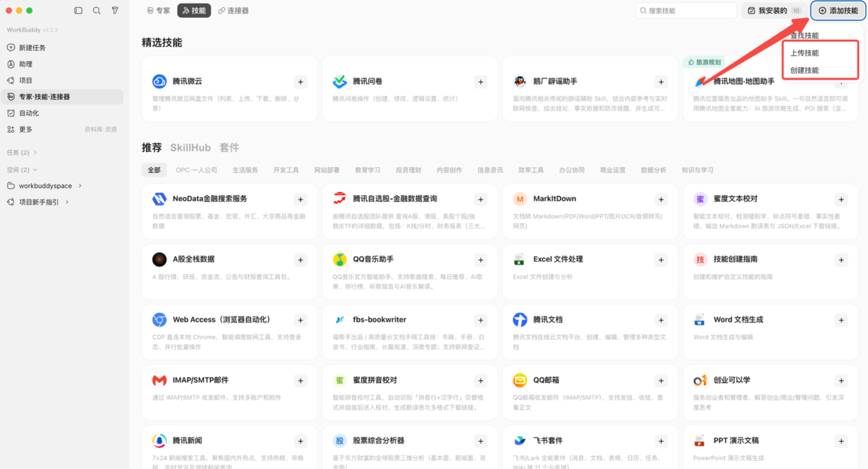
Task: Switch to the 连接器 tab
Action: click(233, 11)
